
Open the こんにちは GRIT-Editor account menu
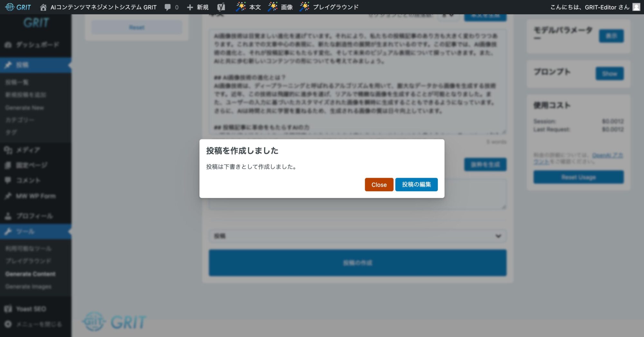(589, 7)
